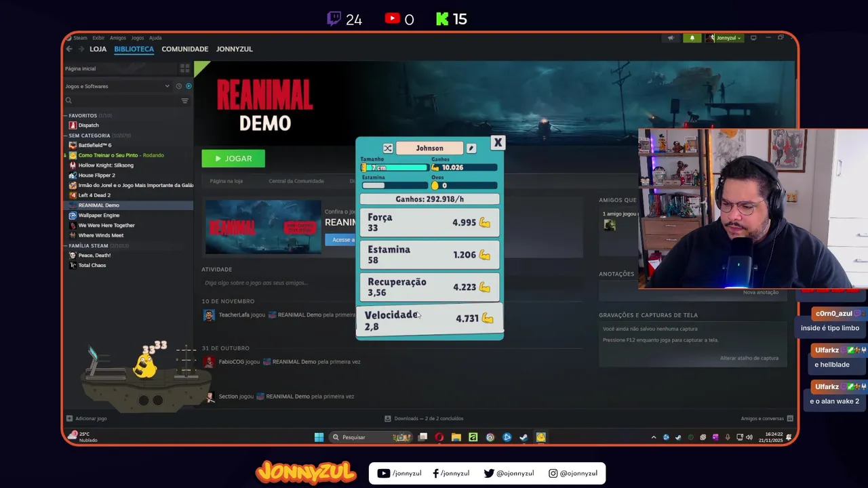
Task: Select Total Chaos game
Action: point(92,265)
